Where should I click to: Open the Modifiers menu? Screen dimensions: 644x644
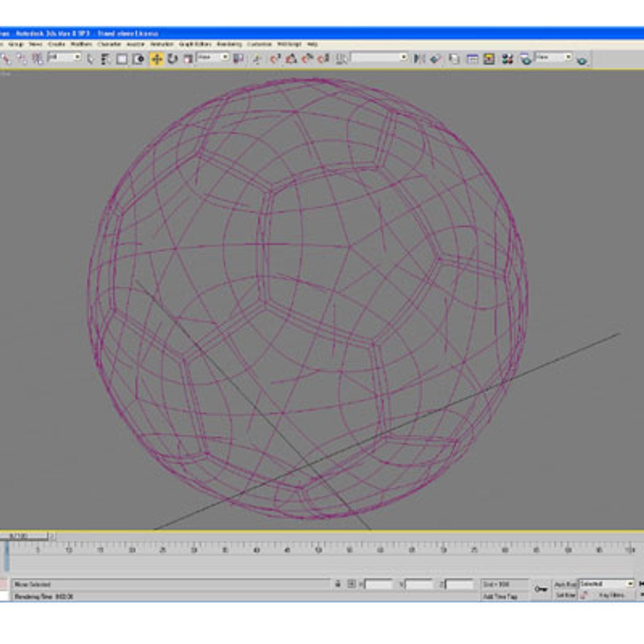[81, 44]
